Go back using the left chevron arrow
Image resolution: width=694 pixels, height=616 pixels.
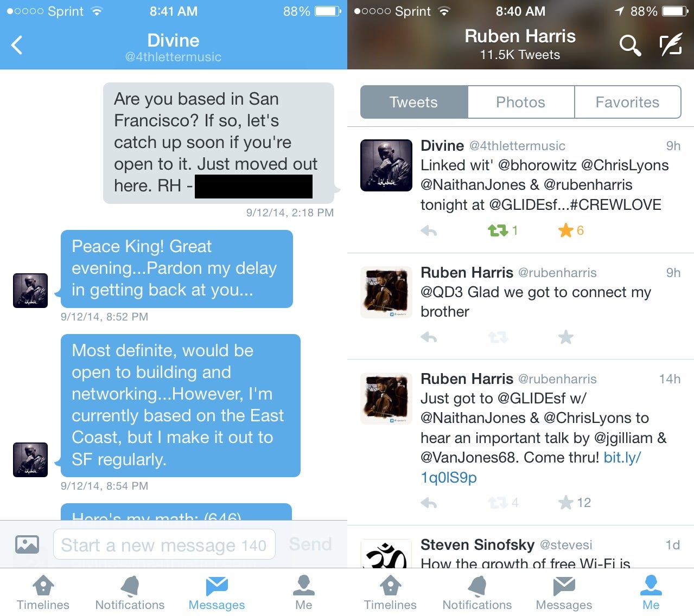17,45
